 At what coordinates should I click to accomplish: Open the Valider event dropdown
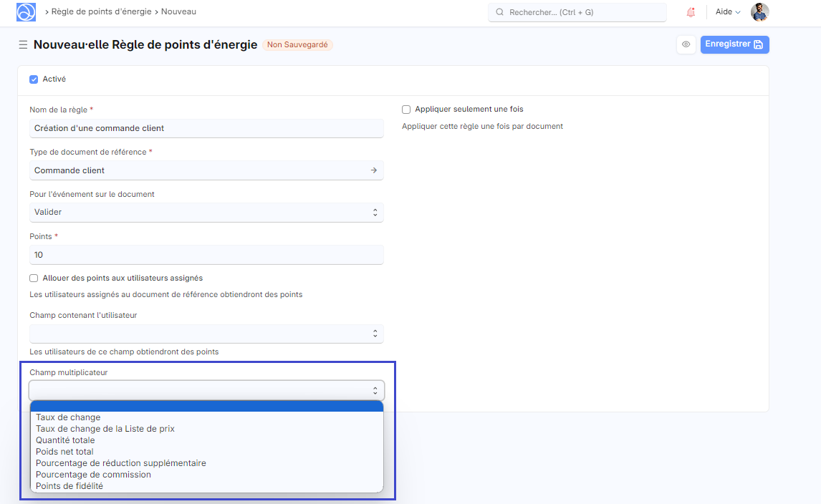point(206,213)
